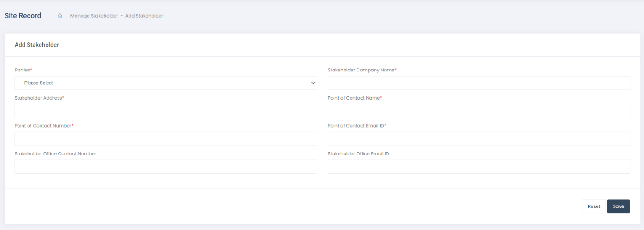Focus the Stakeholder Company Name field
Image resolution: width=644 pixels, height=230 pixels.
tap(479, 83)
